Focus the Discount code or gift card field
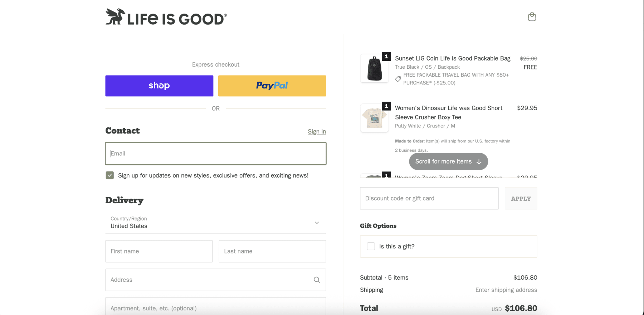 (x=429, y=198)
